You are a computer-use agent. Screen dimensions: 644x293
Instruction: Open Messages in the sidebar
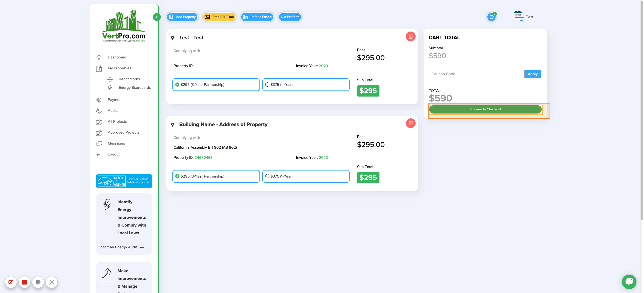click(x=116, y=144)
